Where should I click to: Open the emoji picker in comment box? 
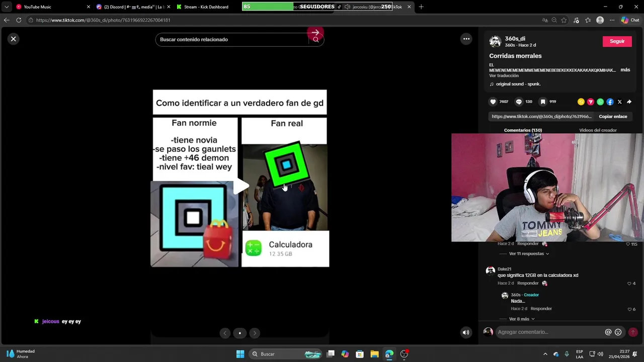[618, 332]
